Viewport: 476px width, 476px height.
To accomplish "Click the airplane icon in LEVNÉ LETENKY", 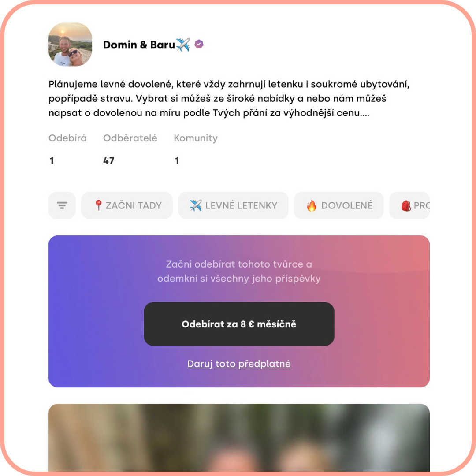I will coord(196,205).
